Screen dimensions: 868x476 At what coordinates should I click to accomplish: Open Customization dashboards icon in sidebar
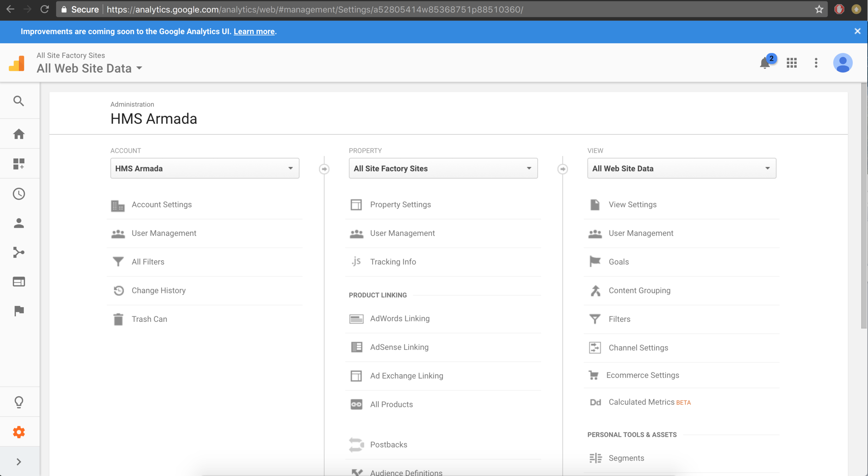tap(19, 164)
